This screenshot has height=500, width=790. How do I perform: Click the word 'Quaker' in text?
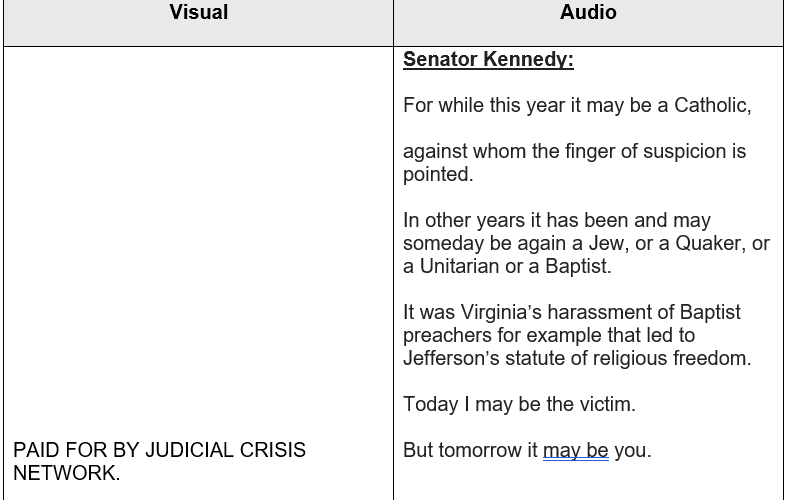(x=708, y=243)
